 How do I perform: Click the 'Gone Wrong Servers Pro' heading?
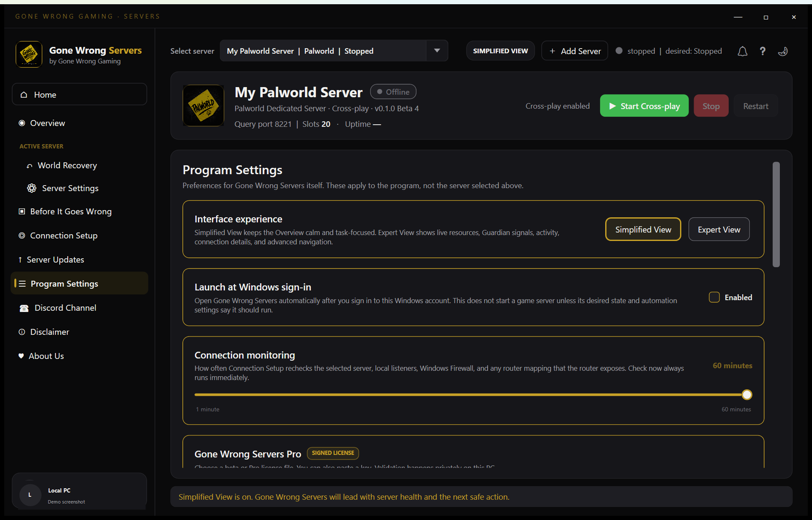[x=248, y=454]
